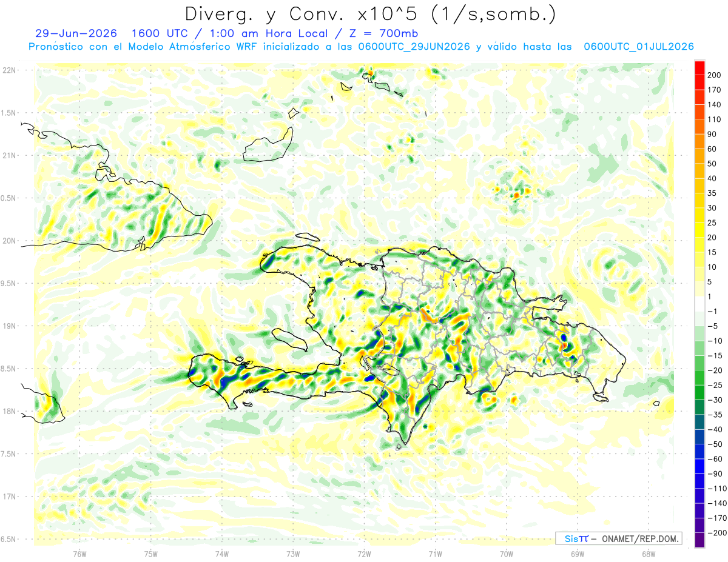Image resolution: width=728 pixels, height=562 pixels.
Task: Click the 'Z = 700mb' level text
Action: click(383, 33)
